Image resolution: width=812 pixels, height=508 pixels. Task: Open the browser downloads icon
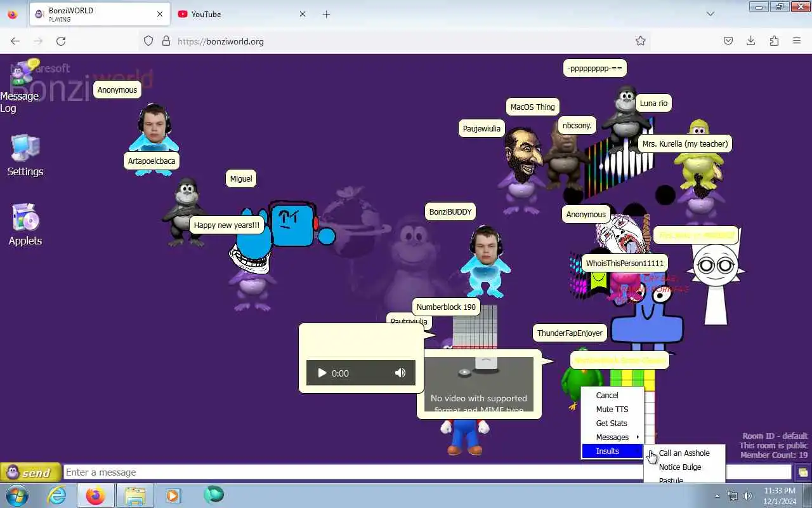(x=751, y=41)
